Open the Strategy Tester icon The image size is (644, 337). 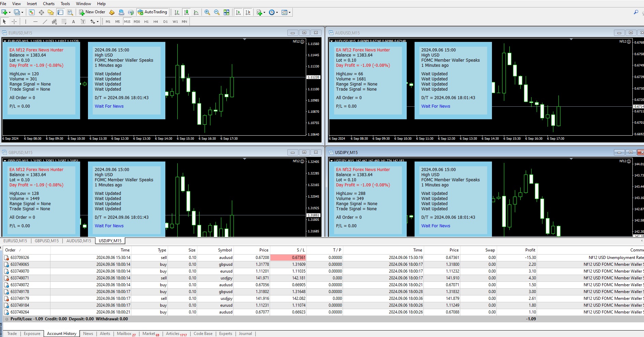coord(70,12)
